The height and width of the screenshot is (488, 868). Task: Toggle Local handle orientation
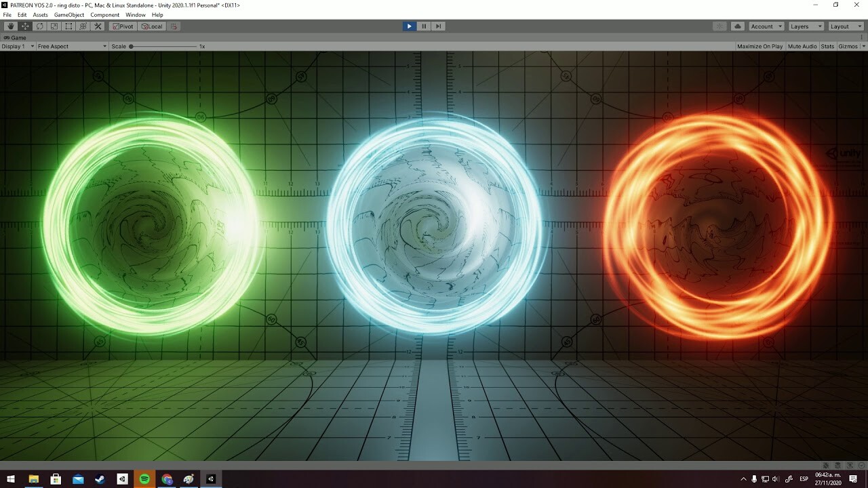point(151,26)
